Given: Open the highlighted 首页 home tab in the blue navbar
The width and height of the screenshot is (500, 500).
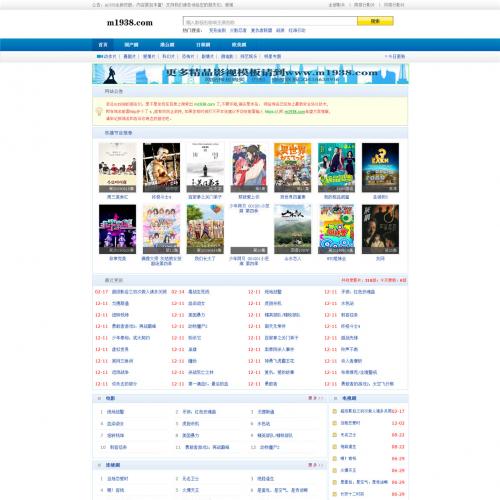Looking at the screenshot, I should (103, 45).
